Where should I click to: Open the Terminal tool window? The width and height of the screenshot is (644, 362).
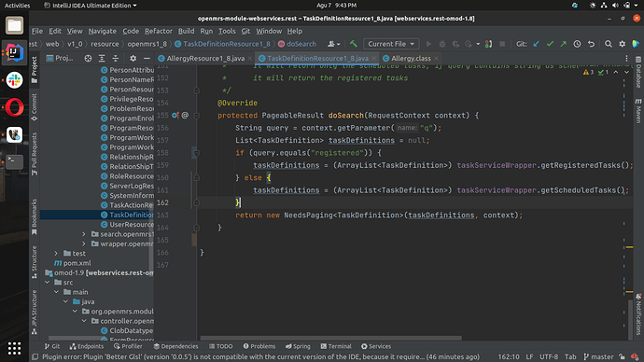pyautogui.click(x=336, y=346)
